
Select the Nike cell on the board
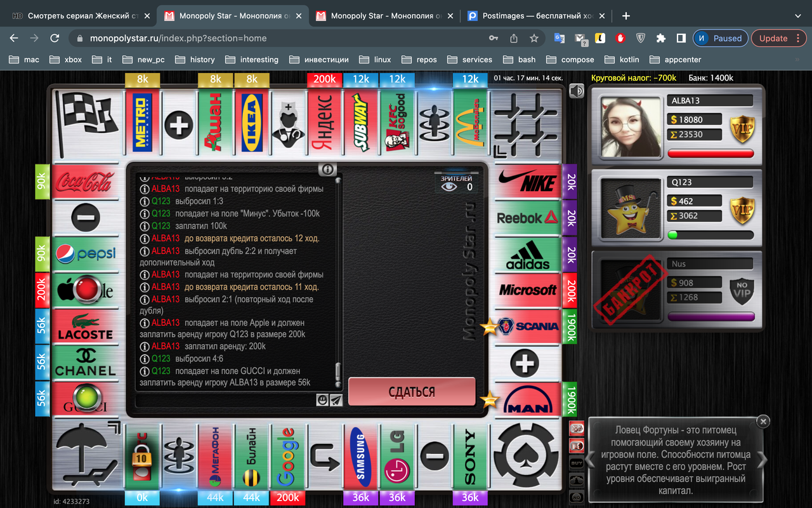528,182
